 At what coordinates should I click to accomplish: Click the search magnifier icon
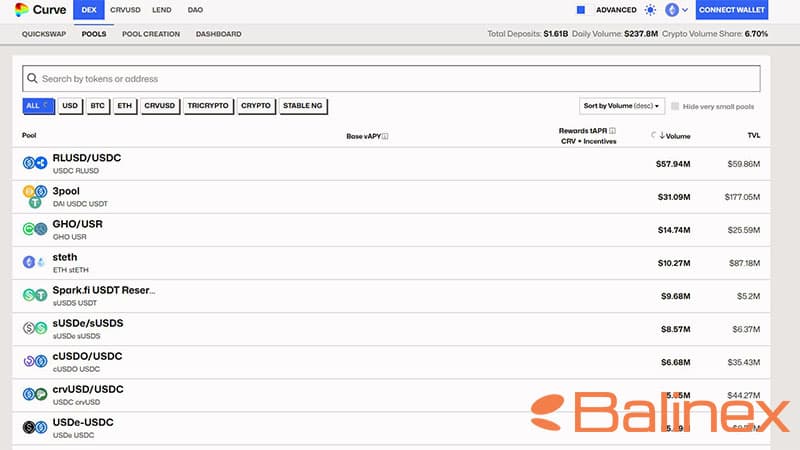(x=33, y=79)
